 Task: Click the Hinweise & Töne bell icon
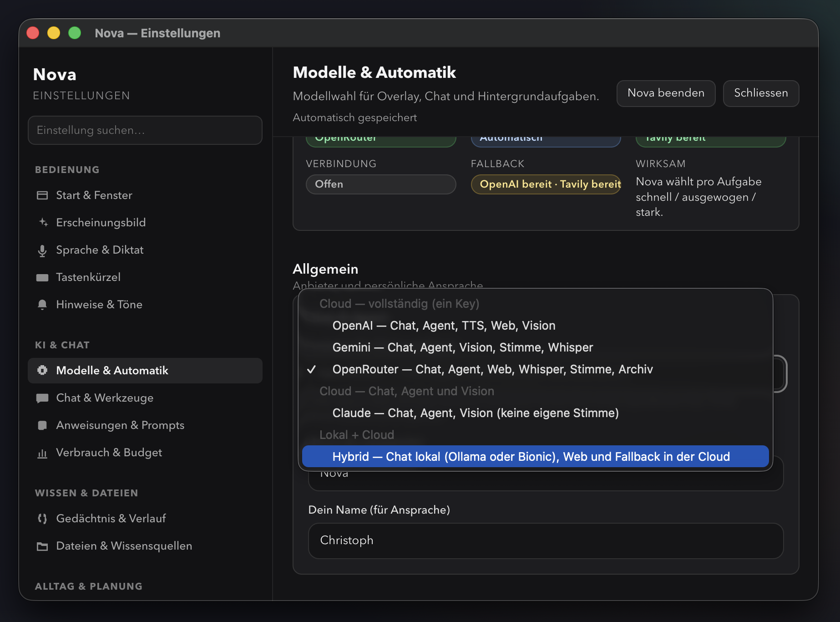[x=42, y=305]
